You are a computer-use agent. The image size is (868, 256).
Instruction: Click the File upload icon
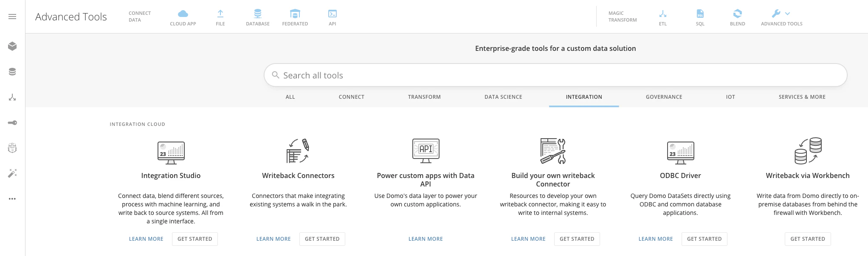[220, 14]
